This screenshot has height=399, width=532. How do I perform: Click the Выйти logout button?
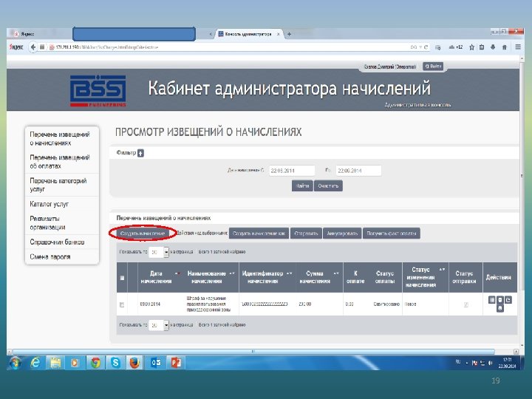(x=433, y=66)
